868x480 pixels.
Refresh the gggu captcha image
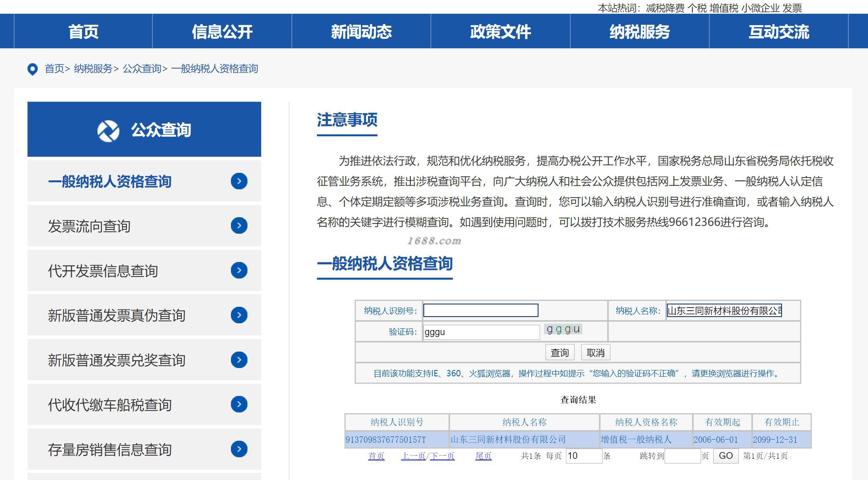(563, 330)
